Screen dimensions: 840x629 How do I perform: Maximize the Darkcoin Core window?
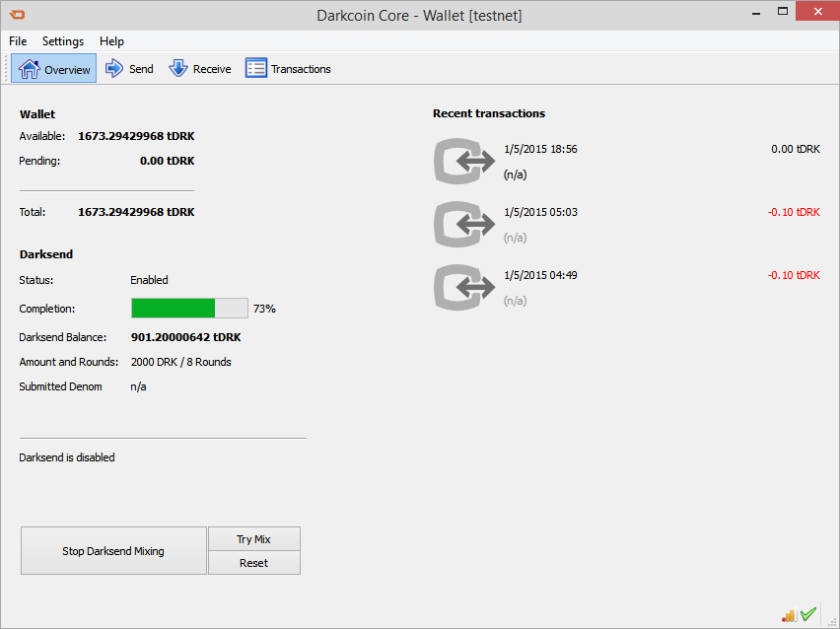point(783,11)
